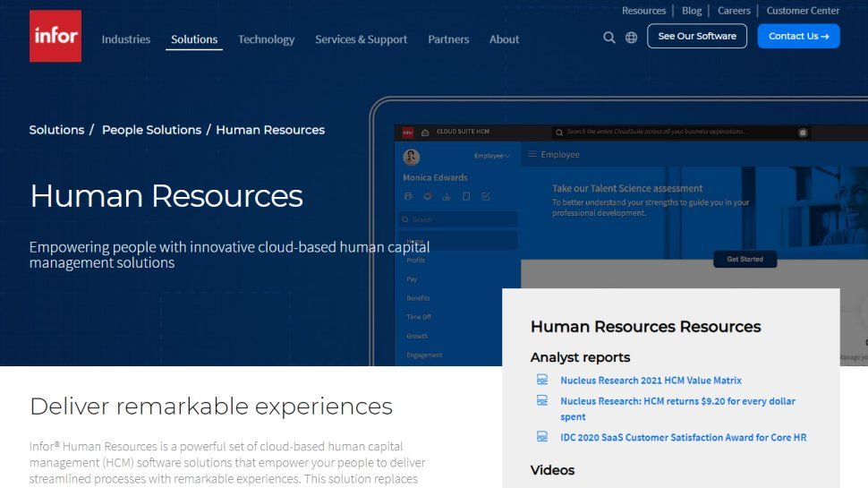
Task: Open the Solutions menu
Action: tap(194, 39)
